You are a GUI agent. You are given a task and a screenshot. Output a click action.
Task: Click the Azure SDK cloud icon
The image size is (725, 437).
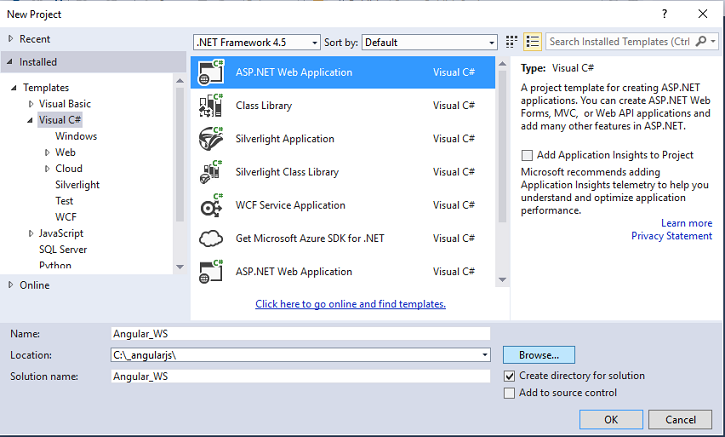211,239
